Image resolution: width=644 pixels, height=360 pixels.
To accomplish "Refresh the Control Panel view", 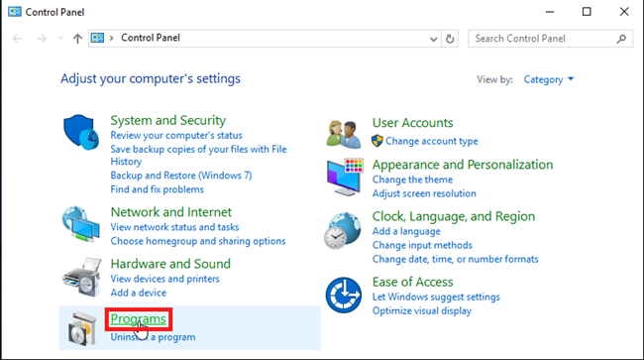I will (450, 39).
